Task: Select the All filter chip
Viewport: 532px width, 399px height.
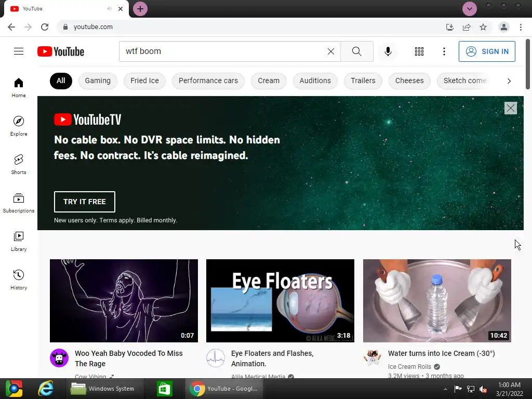Action: (x=61, y=81)
